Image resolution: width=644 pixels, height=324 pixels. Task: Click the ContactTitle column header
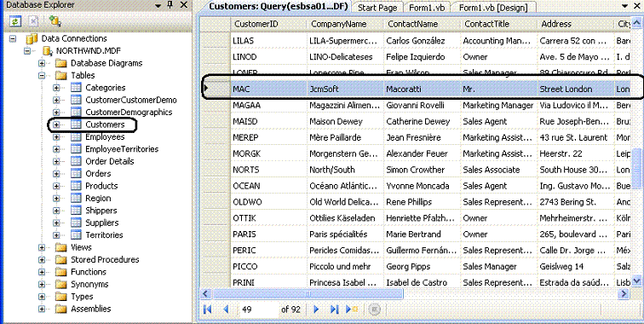498,24
